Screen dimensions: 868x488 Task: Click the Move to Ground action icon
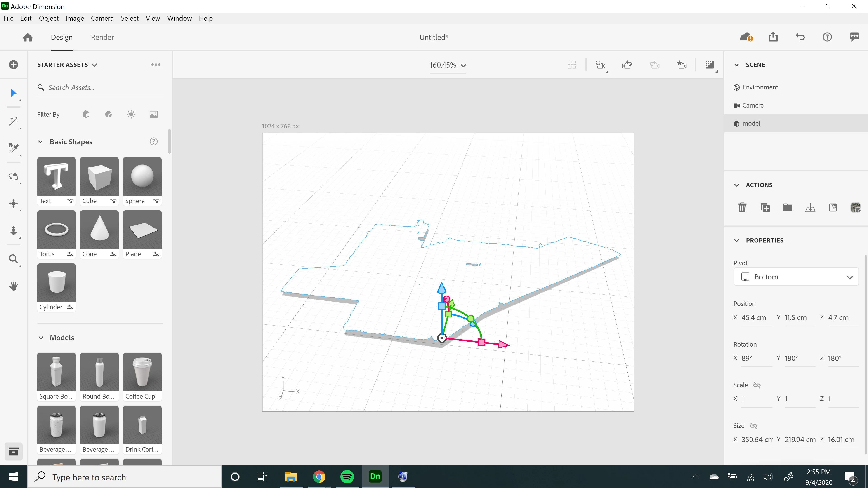coord(810,207)
